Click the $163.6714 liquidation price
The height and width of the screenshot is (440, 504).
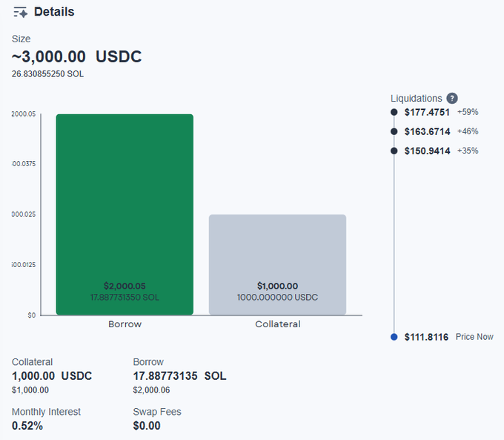point(427,131)
